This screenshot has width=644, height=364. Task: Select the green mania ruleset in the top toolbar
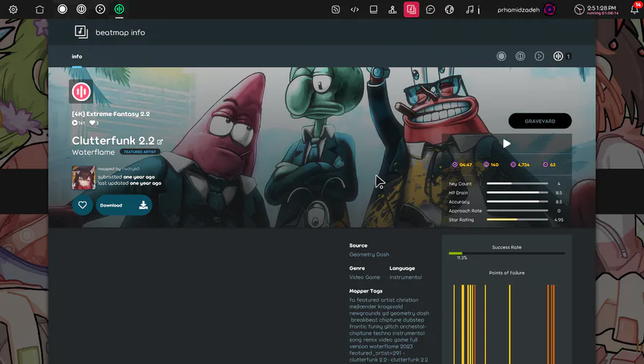[x=119, y=9]
